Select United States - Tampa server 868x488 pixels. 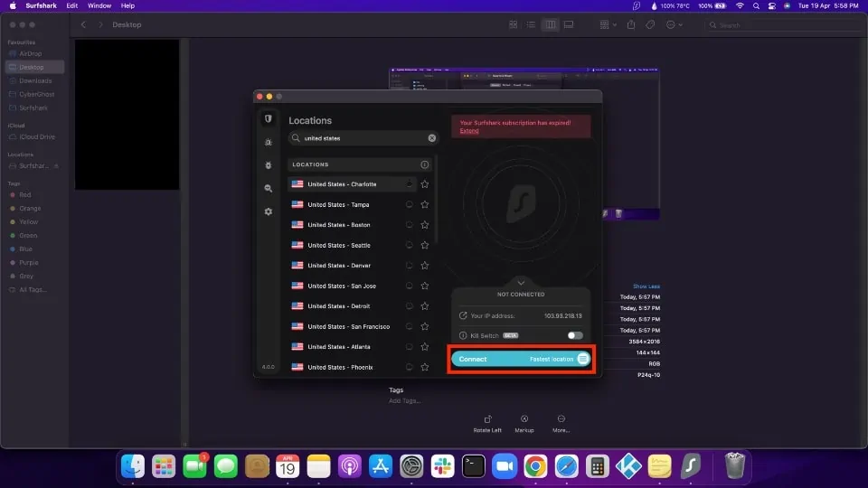point(352,205)
